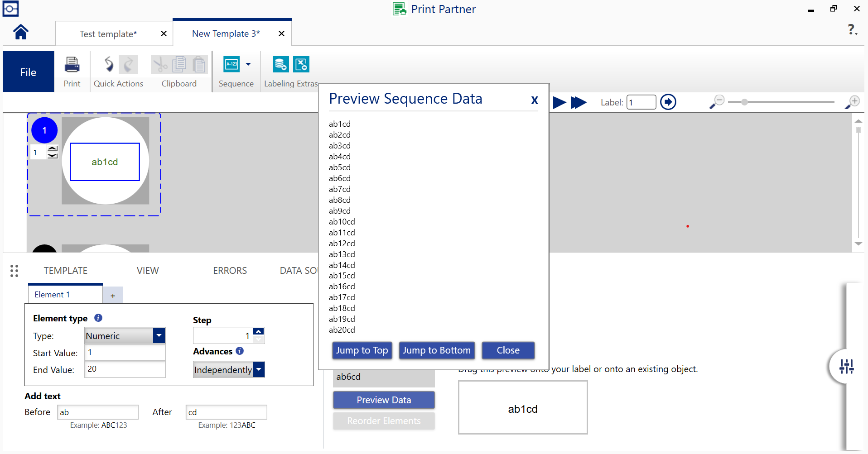868x454 pixels.
Task: Click the go-to-label arrow button
Action: (668, 102)
